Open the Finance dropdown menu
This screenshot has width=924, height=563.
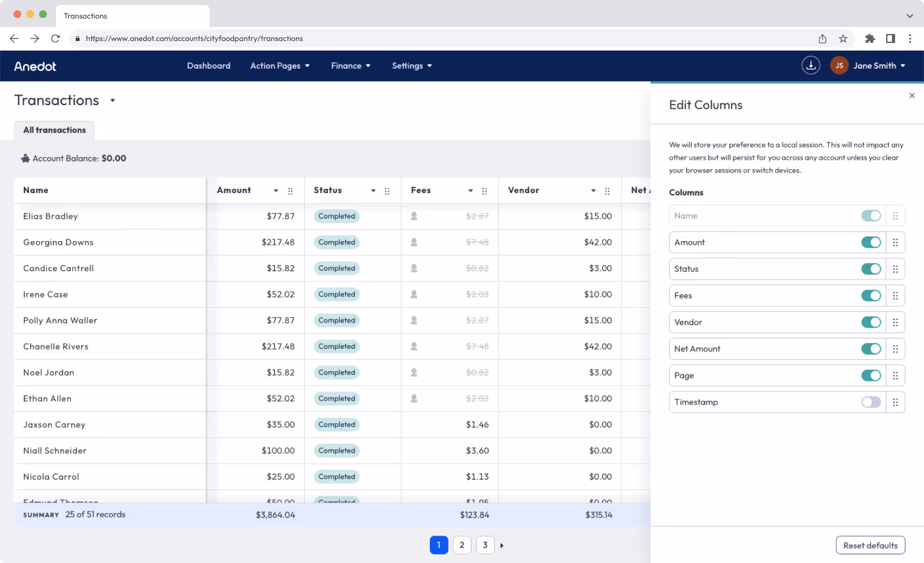click(350, 65)
